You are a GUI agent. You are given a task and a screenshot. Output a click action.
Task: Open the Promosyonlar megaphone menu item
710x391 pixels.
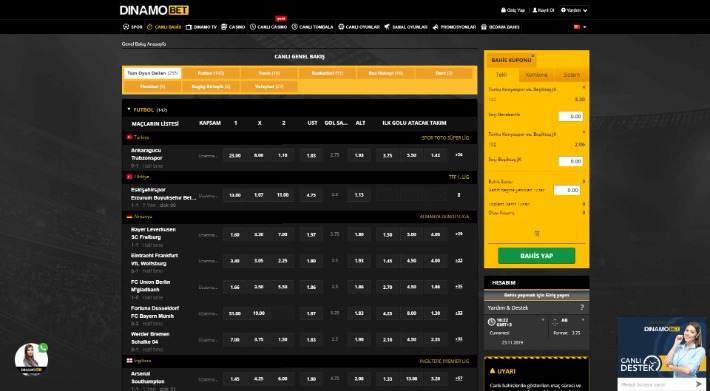point(454,27)
